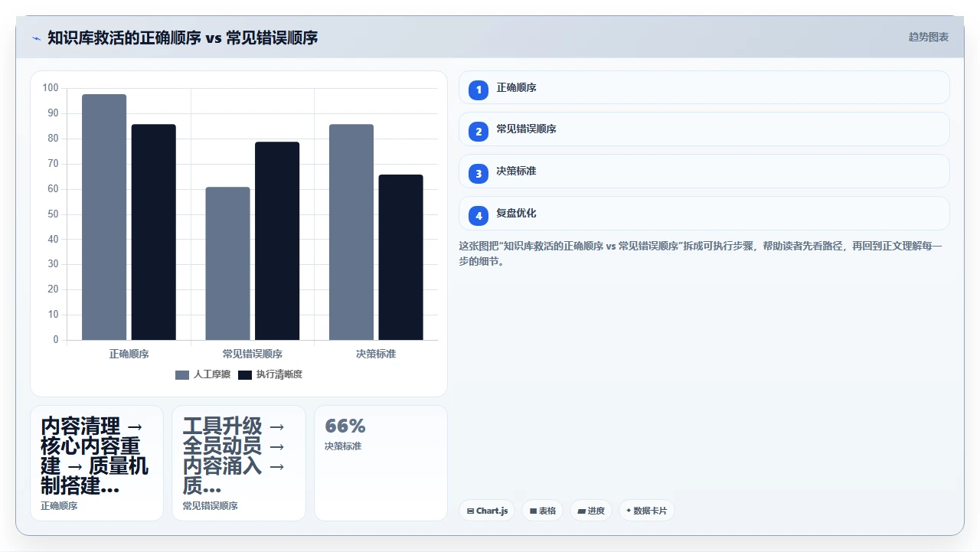Select step 1 正确顺序 in the list
Viewport: 980px width, 552px height.
704,87
